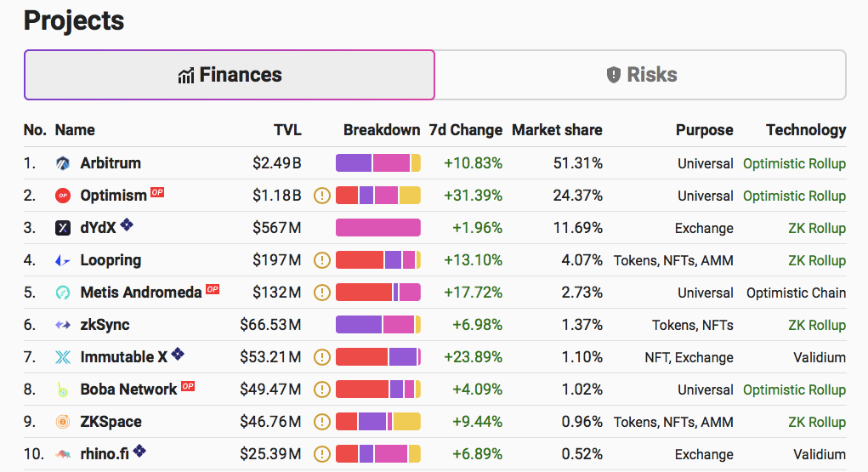Image resolution: width=868 pixels, height=472 pixels.
Task: Click the 7d Change column header
Action: click(x=466, y=130)
